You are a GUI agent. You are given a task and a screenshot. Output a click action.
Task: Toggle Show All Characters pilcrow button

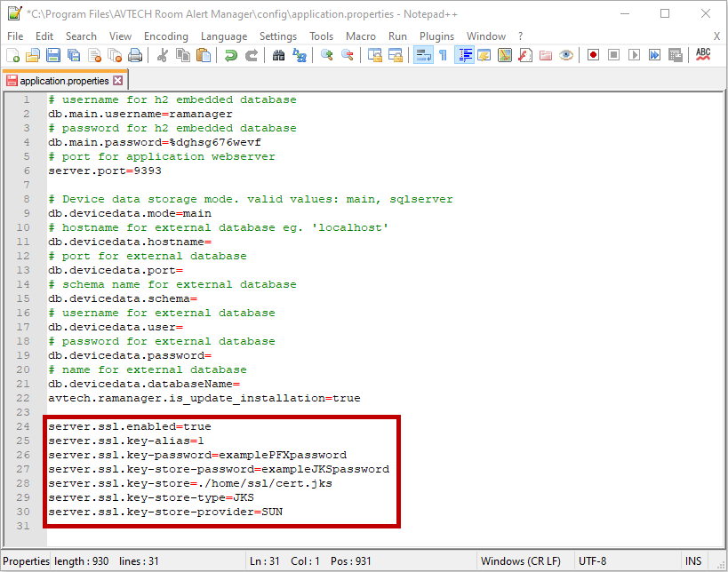pyautogui.click(x=443, y=55)
